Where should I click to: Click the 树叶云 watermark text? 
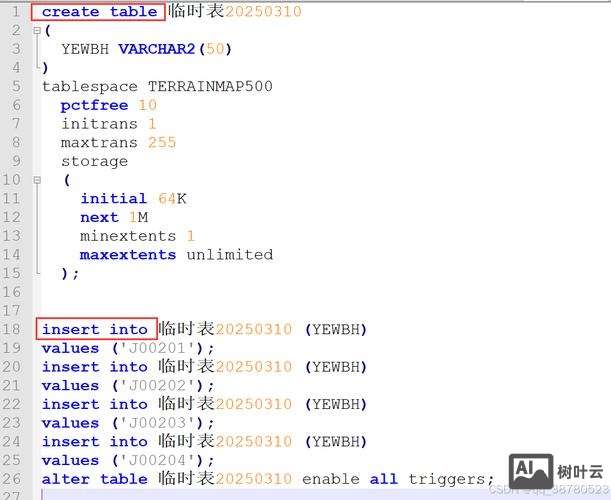(x=581, y=472)
